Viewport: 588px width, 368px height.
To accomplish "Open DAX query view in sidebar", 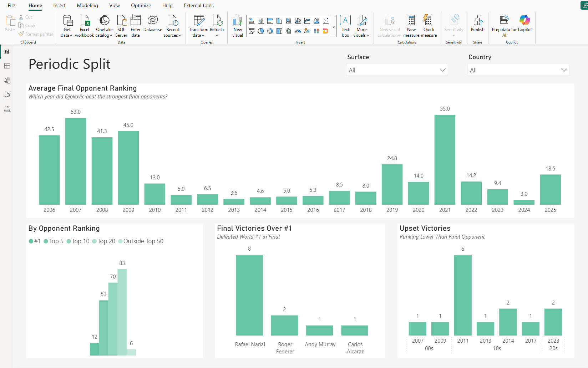I will (x=7, y=94).
